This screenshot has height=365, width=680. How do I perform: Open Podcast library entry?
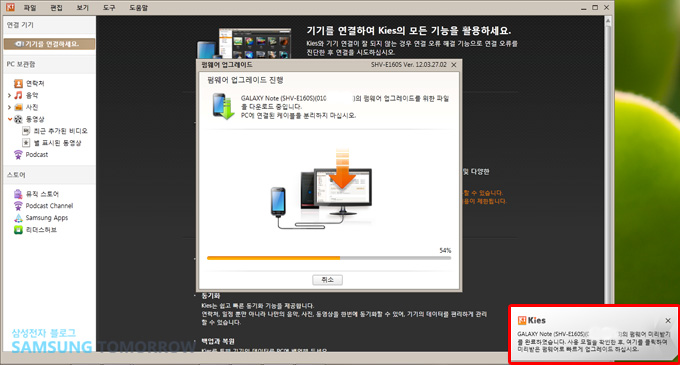(37, 155)
